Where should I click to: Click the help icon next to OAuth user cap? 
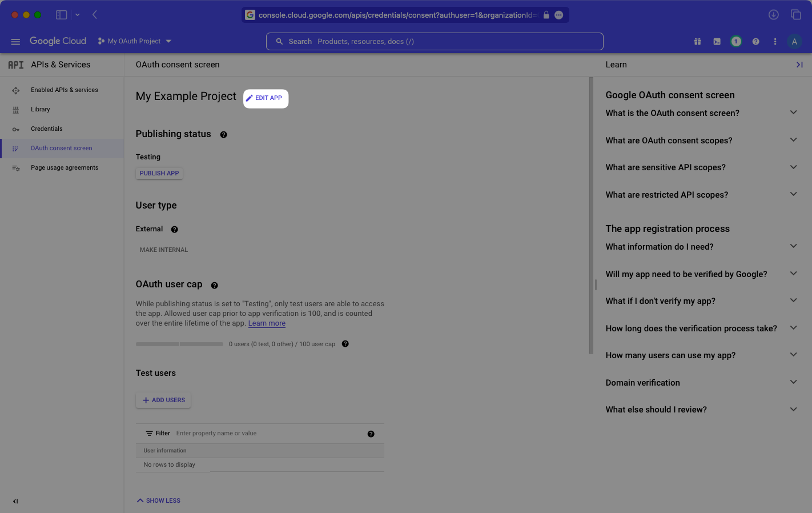214,285
